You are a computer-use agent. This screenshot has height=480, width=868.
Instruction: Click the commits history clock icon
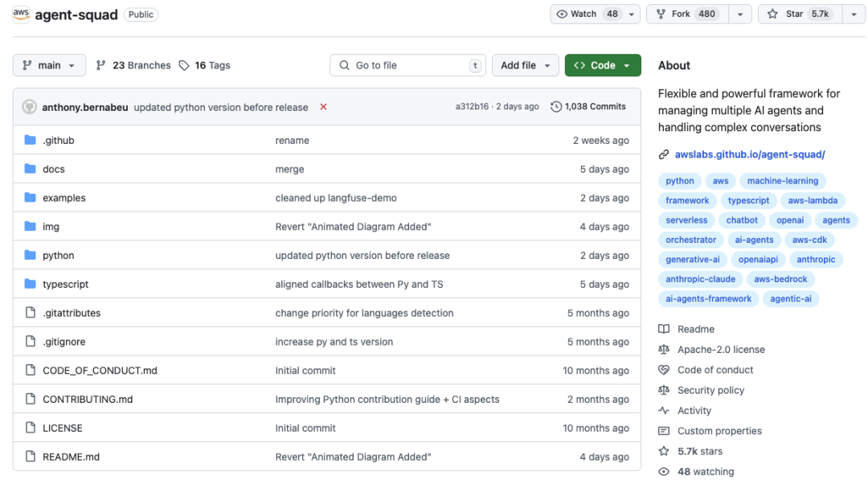(x=556, y=107)
